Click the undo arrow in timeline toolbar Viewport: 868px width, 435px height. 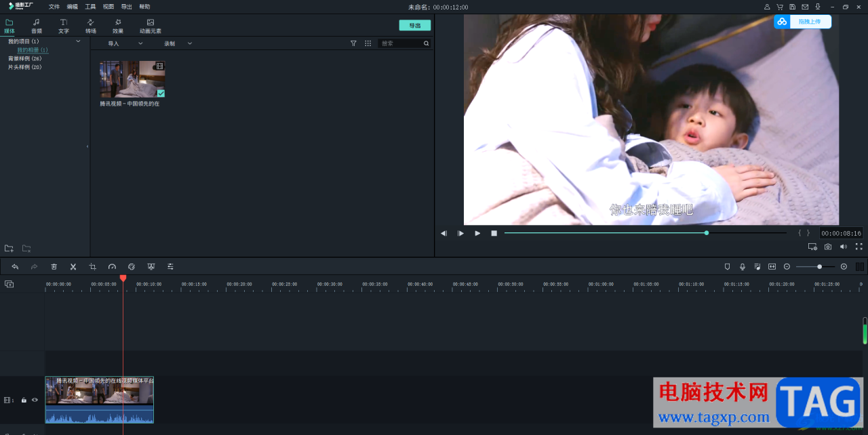point(15,267)
